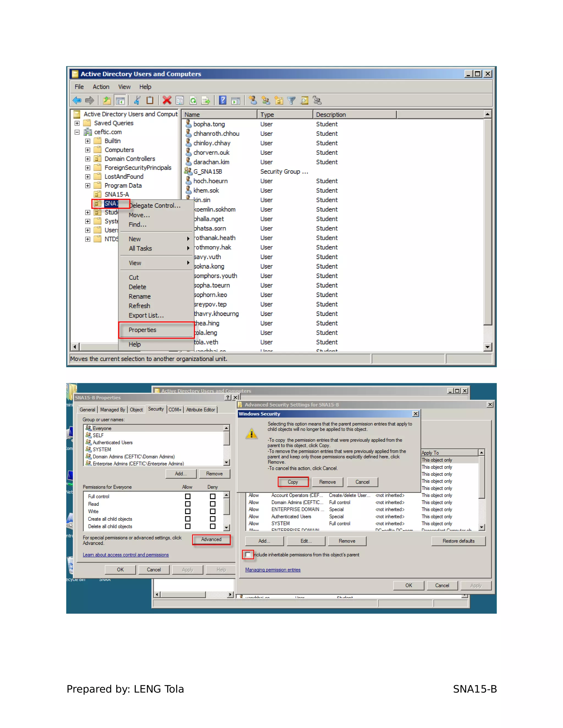This screenshot has width=563, height=728.
Task: Click the Create new user icon
Action: [253, 100]
